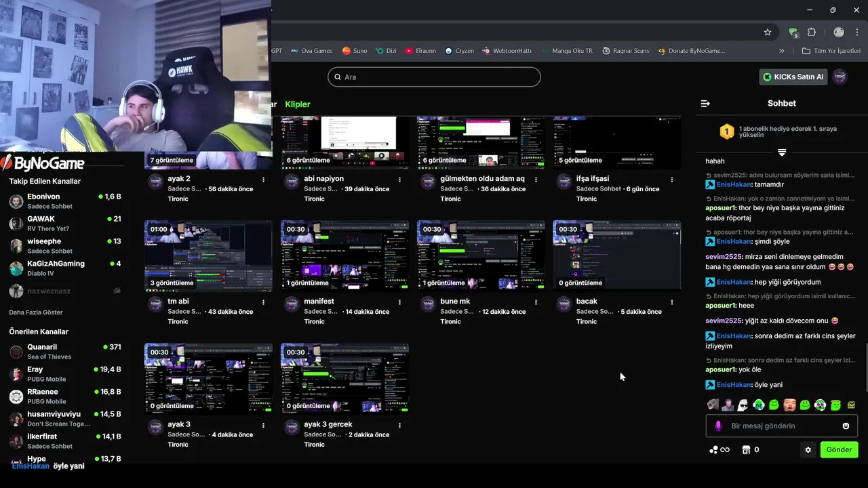This screenshot has width=868, height=488.
Task: Open husamviyuviyu recommended channel
Action: (x=65, y=419)
